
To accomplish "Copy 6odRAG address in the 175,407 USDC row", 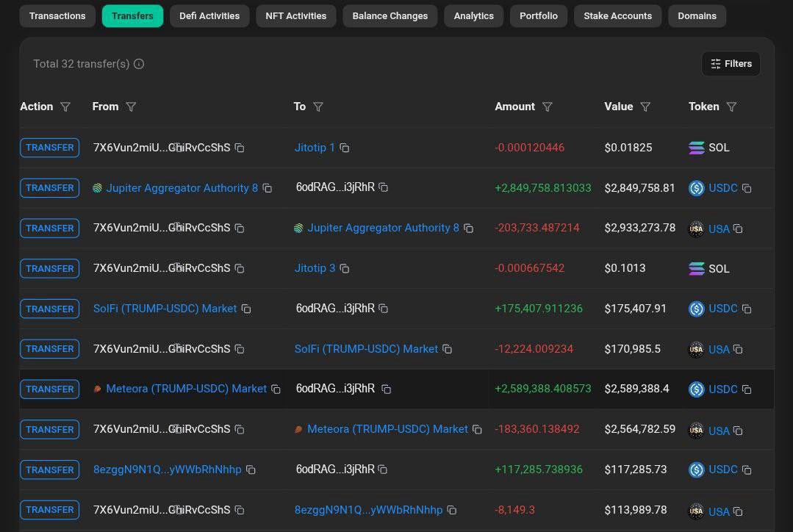I will pyautogui.click(x=384, y=308).
